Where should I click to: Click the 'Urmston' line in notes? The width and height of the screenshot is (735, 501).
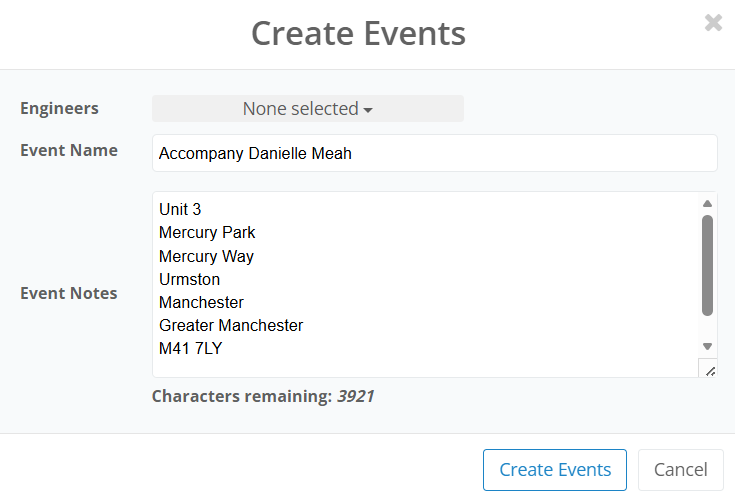189,279
